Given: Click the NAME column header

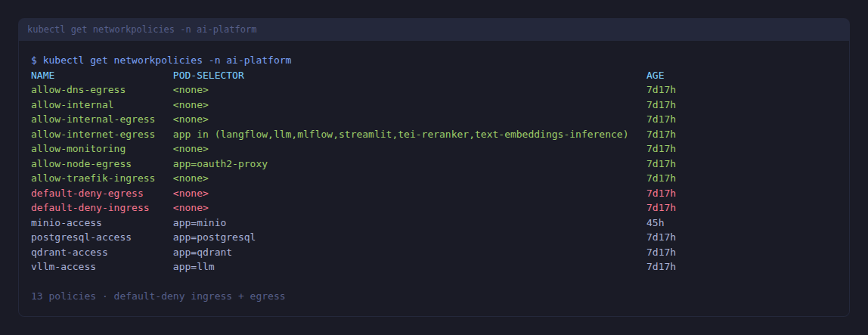Looking at the screenshot, I should pos(43,76).
